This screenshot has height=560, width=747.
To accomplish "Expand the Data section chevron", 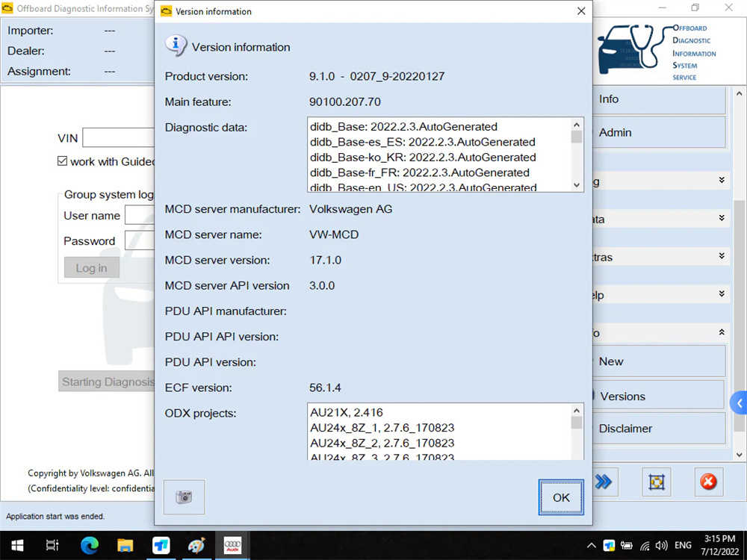I will click(x=722, y=217).
